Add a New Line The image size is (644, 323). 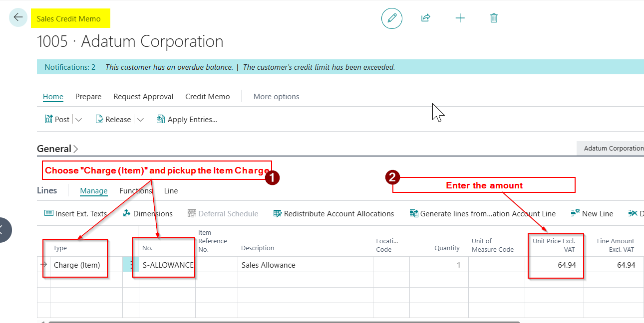click(x=592, y=213)
